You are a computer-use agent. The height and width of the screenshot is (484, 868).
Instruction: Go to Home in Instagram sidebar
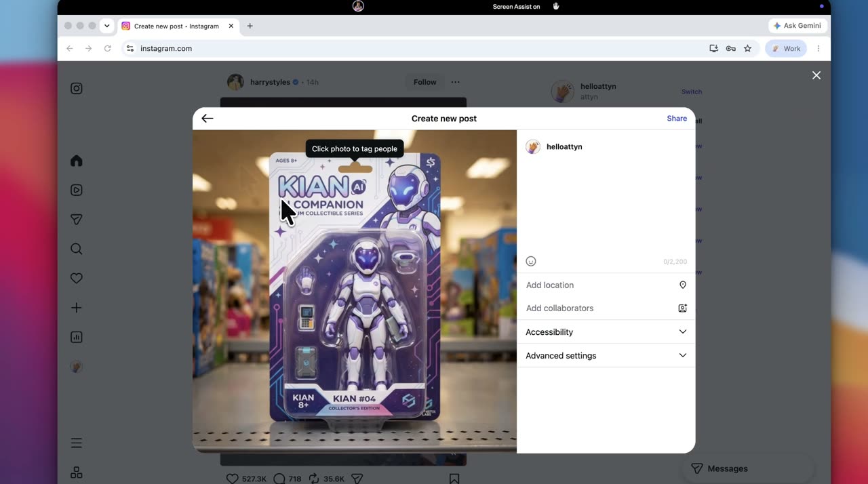[x=77, y=161]
